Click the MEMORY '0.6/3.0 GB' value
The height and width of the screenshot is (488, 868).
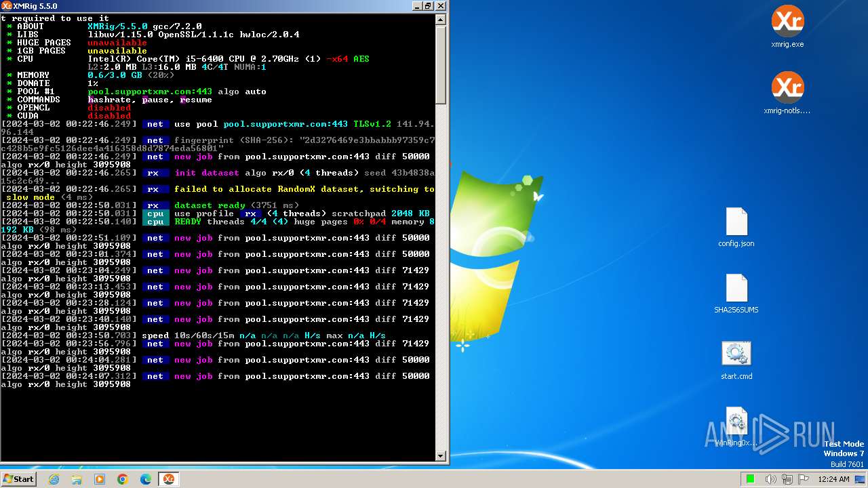(115, 75)
